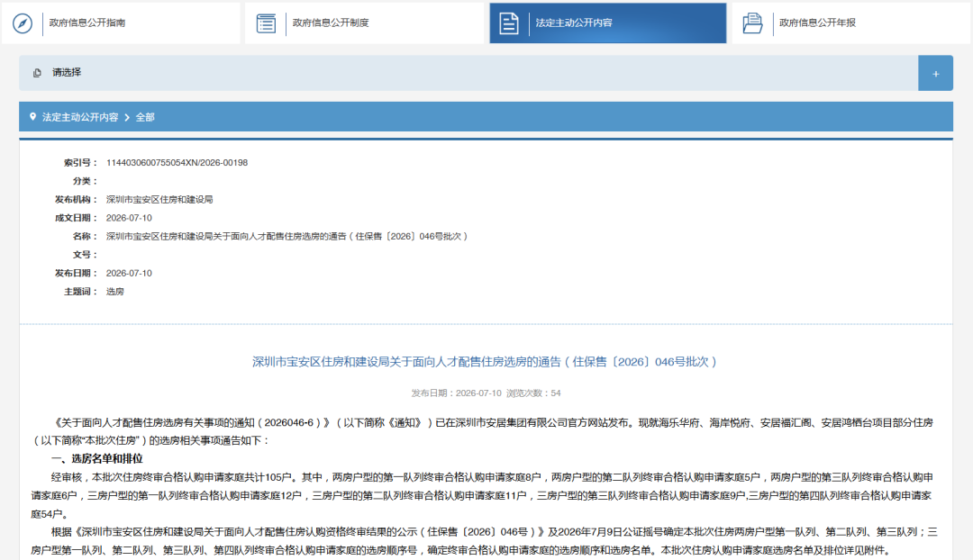Open the 政府信息公开年报 tab

tap(851, 23)
